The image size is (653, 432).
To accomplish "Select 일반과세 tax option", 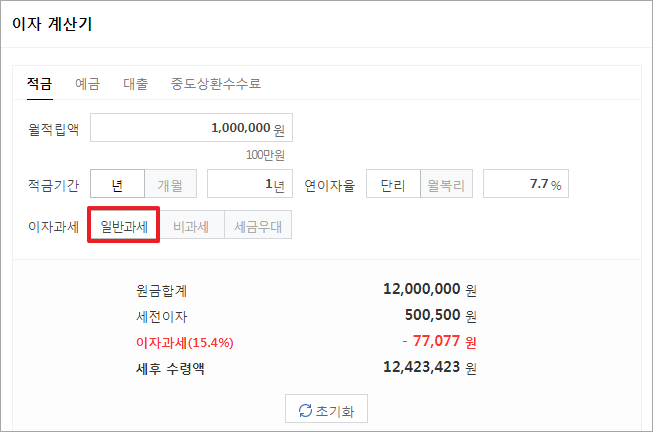I will click(x=124, y=225).
